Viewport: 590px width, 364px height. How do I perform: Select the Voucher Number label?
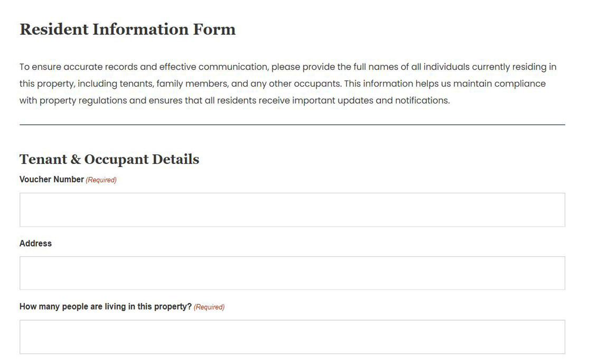51,179
